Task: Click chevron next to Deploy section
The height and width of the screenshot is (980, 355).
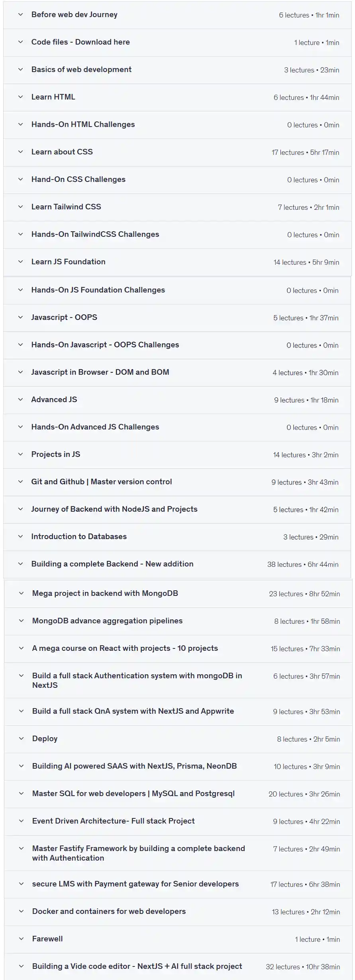Action: click(x=22, y=738)
